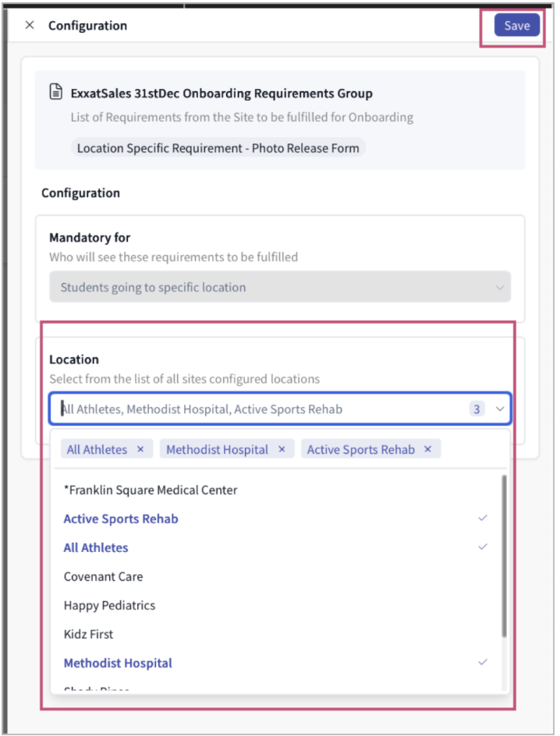Uncheck the All Athletes option checkmark
Image resolution: width=560 pixels, height=736 pixels.
pyautogui.click(x=483, y=547)
